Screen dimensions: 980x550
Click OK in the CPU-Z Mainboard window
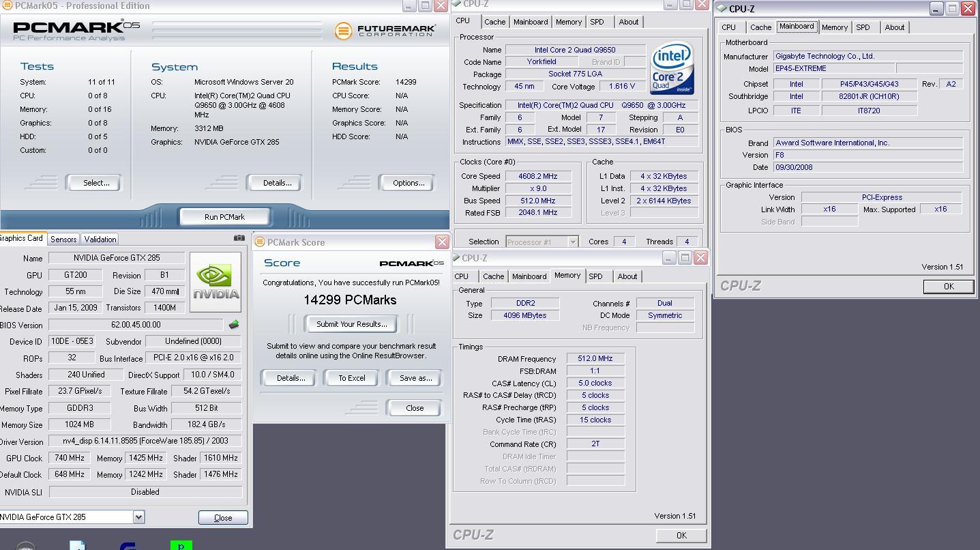click(x=949, y=287)
